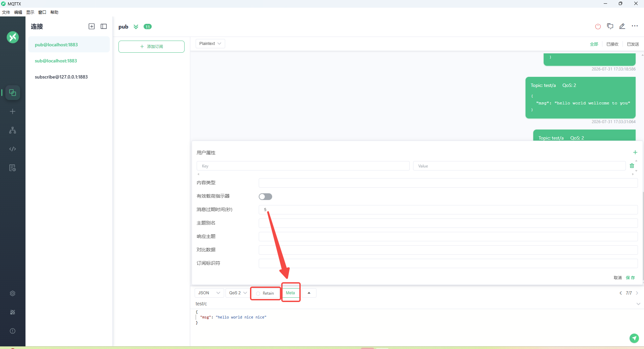Open the 编辑 menu
This screenshot has width=644, height=349.
click(x=18, y=12)
